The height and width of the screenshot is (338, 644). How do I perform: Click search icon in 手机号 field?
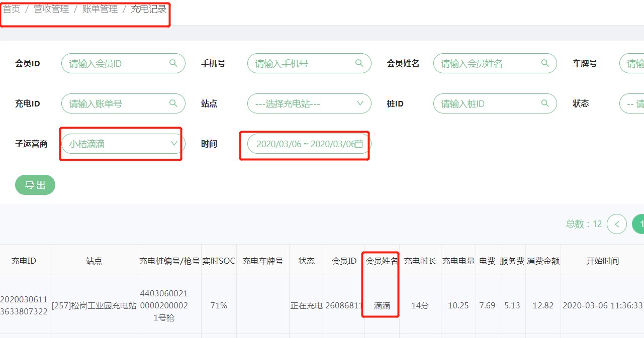pos(359,63)
